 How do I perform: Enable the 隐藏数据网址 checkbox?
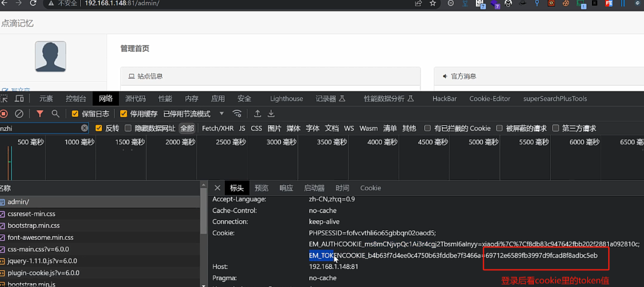[x=128, y=128]
